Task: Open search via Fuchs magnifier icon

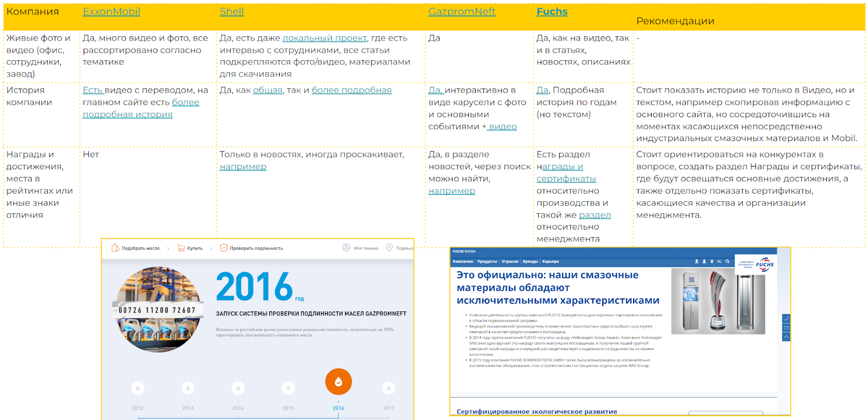Action: click(x=727, y=262)
